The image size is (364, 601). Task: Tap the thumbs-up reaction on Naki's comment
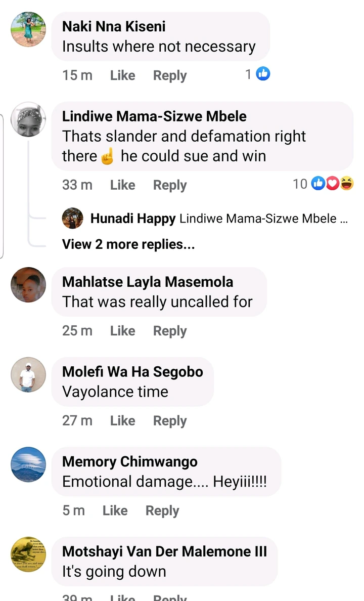tap(263, 74)
